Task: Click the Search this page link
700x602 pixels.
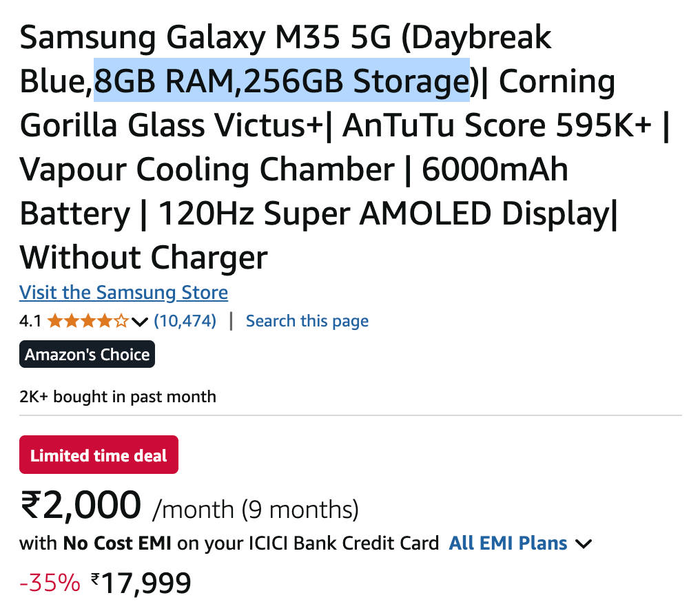Action: [307, 321]
